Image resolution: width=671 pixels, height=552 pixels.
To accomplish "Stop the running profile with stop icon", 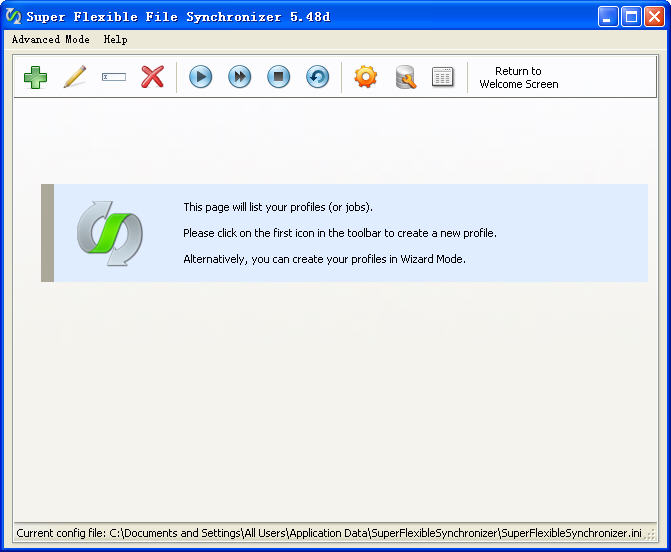I will pos(279,77).
